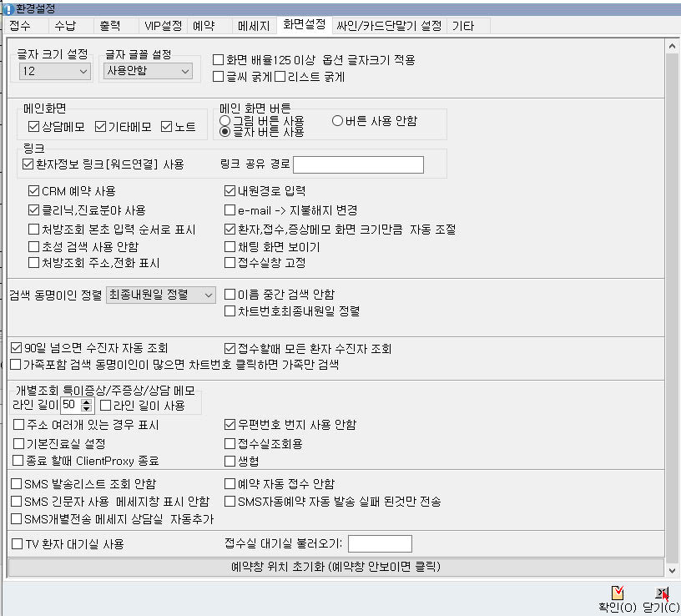Choose the 버튼 사용 안함 radio option

338,121
